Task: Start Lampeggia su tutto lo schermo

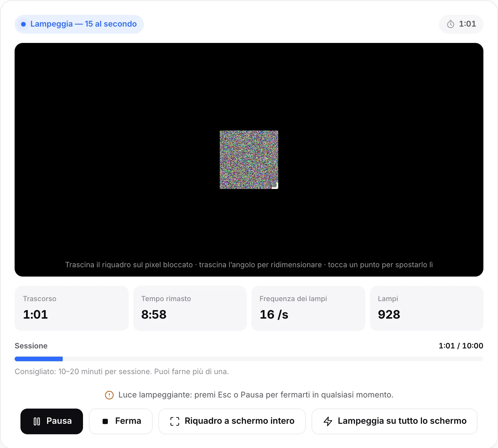Action: coord(395,421)
